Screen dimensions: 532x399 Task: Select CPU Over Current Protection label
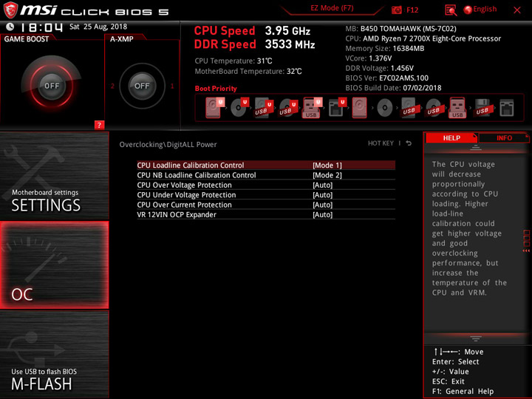tap(184, 205)
